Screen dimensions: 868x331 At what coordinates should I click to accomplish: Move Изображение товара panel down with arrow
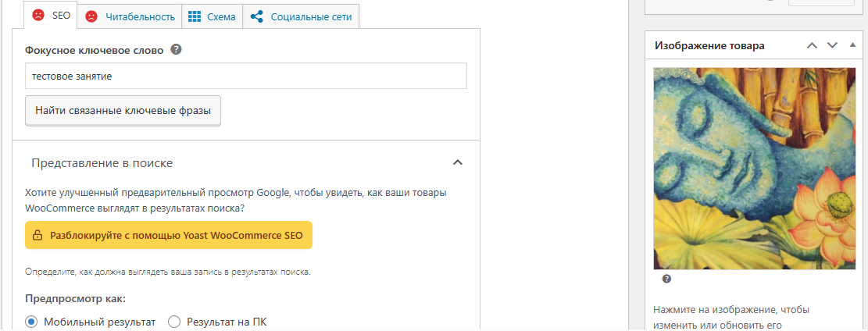pos(832,46)
